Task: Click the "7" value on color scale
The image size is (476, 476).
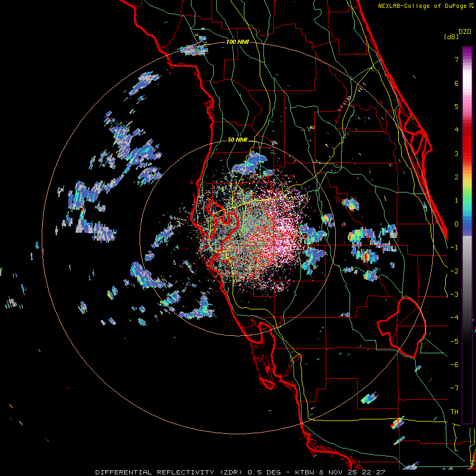Action: click(456, 59)
